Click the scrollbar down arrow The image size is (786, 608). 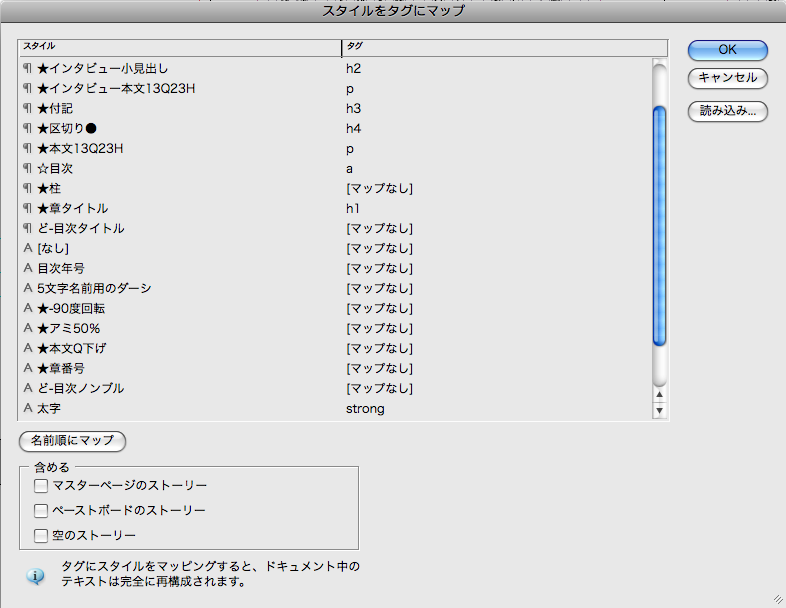point(660,411)
